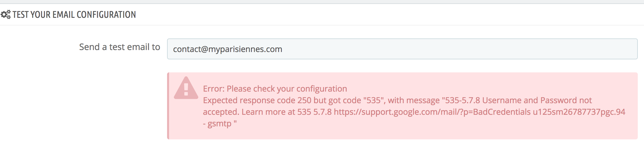Click the quoted "535" code in message
644x147 pixels.
(x=374, y=100)
